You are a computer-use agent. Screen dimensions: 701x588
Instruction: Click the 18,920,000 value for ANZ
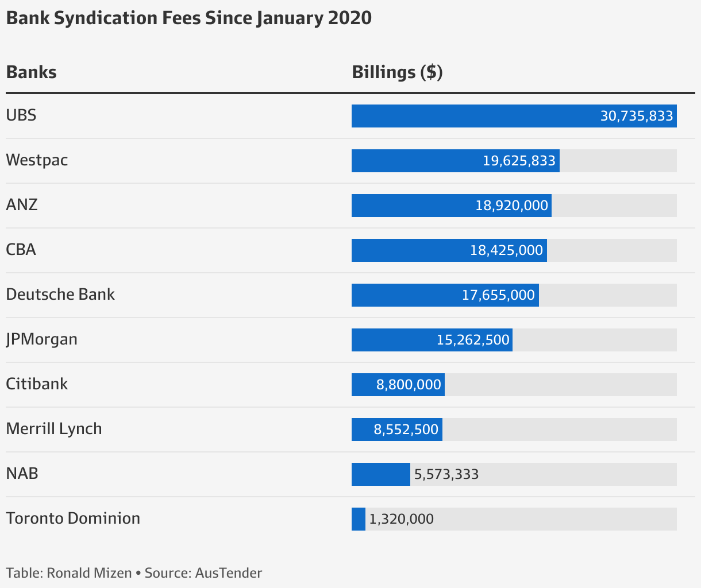(x=512, y=206)
